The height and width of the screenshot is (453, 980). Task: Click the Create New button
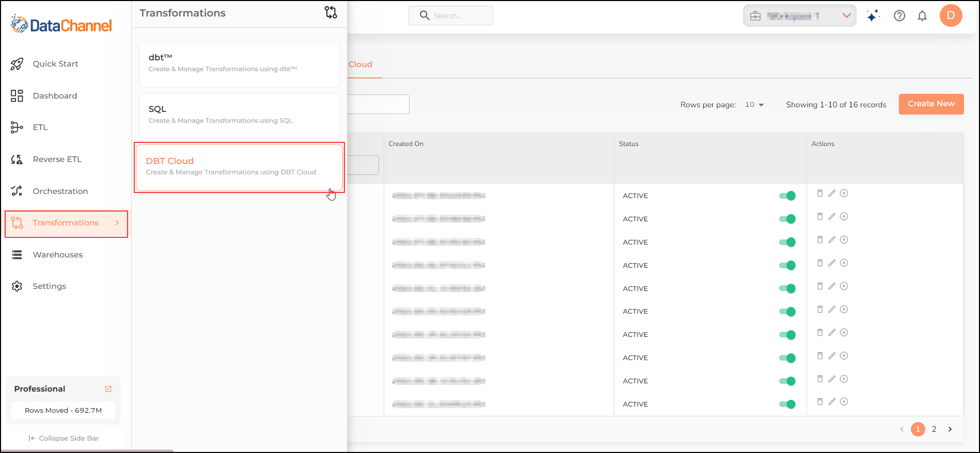click(931, 104)
